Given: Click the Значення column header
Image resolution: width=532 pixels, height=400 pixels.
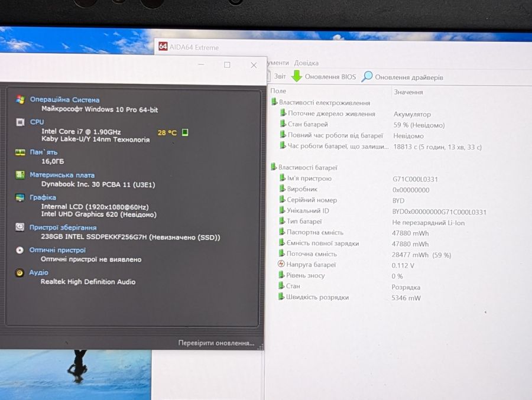Looking at the screenshot, I should point(408,92).
